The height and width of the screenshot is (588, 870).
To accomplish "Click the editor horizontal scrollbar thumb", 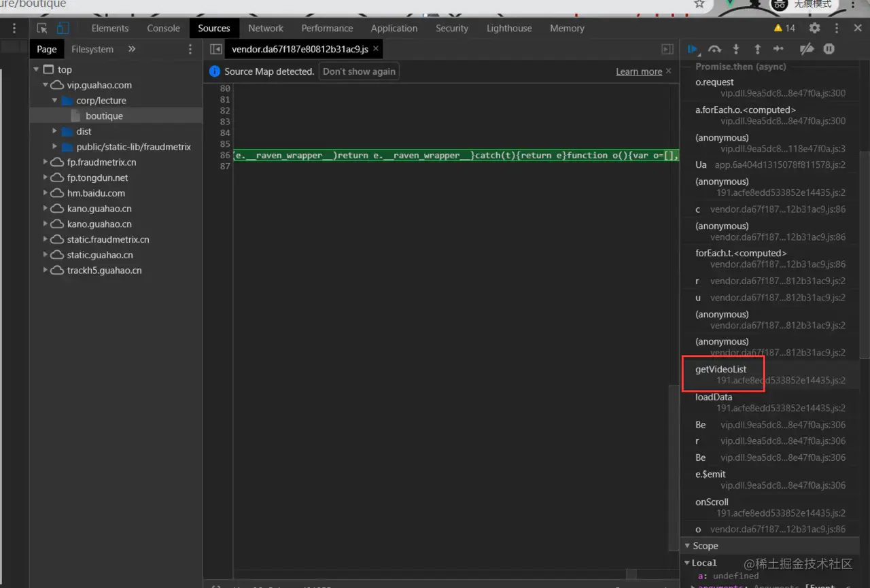I will pos(631,574).
